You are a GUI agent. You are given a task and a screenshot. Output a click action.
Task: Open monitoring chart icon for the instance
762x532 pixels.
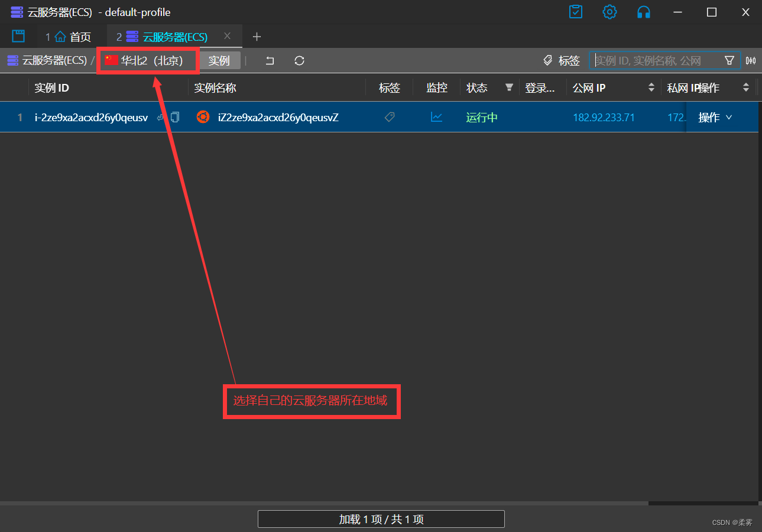coord(437,117)
